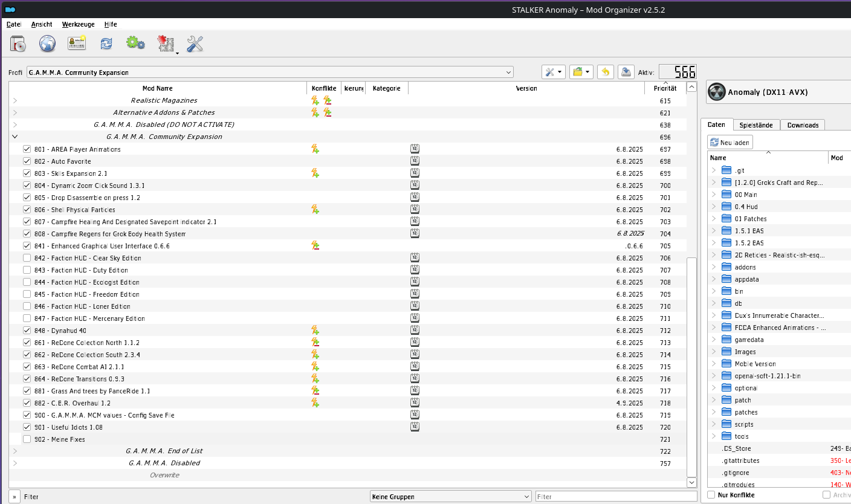Switch to the Downloads tab
The width and height of the screenshot is (851, 504).
pyautogui.click(x=803, y=125)
